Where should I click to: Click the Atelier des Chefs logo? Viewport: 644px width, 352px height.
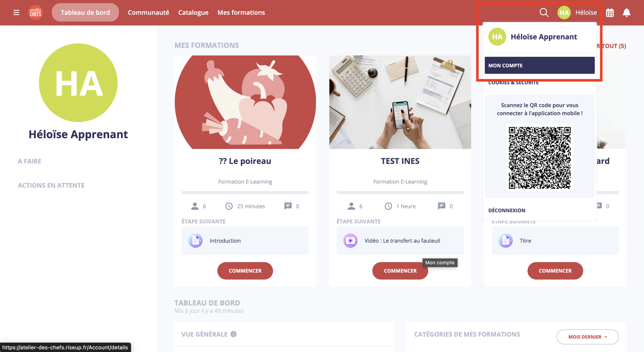(36, 13)
